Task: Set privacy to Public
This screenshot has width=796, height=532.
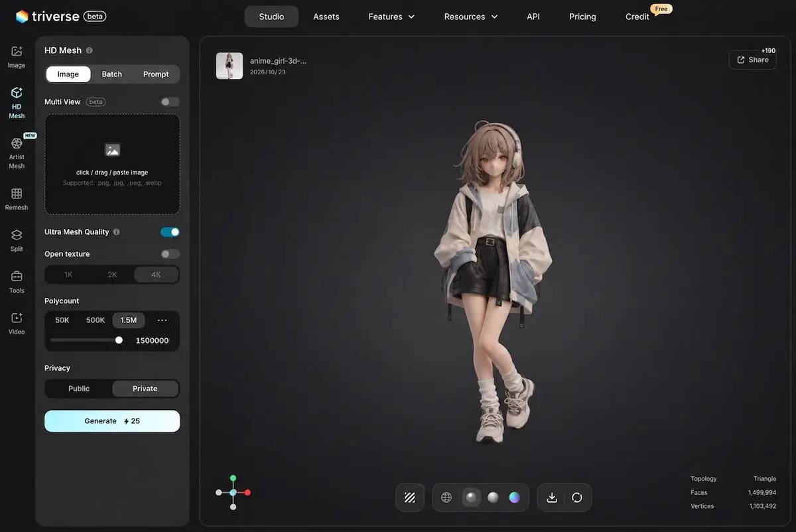Action: [x=79, y=389]
